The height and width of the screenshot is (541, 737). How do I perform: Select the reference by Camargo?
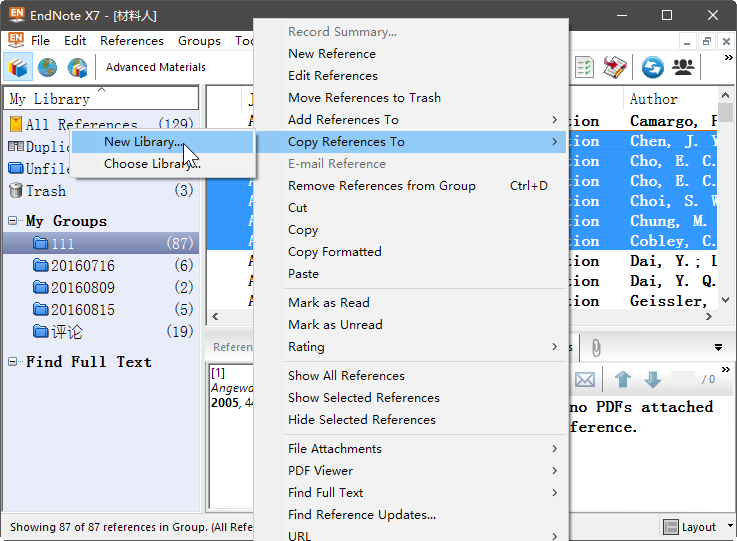coord(673,121)
